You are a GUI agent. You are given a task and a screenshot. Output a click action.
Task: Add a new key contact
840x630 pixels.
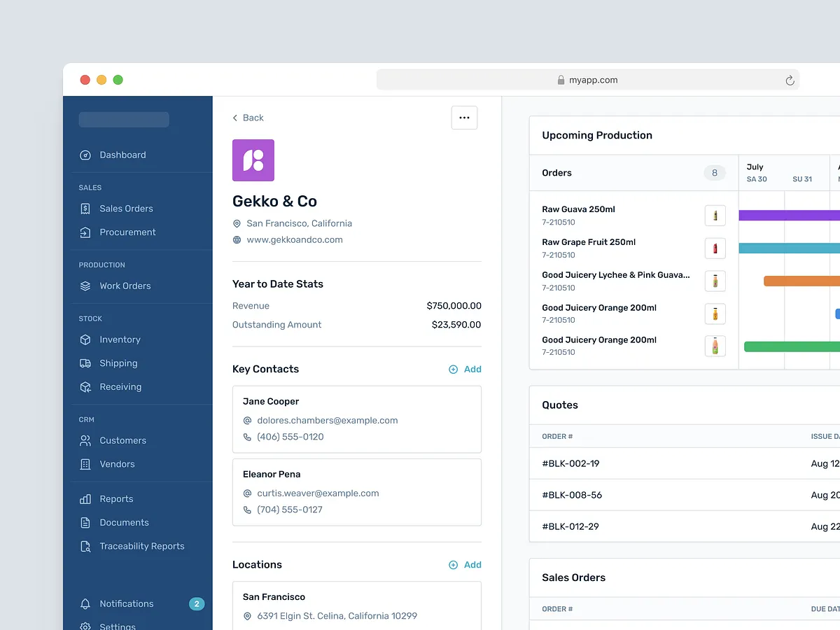pos(465,369)
